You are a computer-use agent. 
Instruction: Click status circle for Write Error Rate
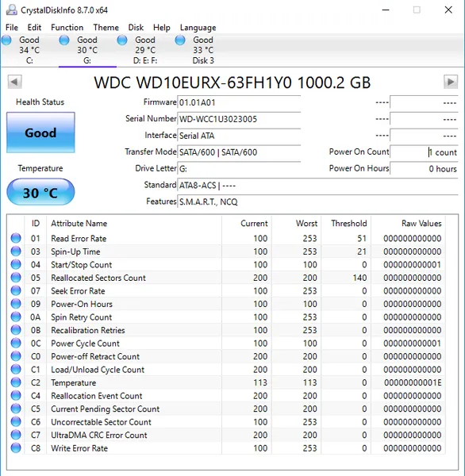pos(16,448)
